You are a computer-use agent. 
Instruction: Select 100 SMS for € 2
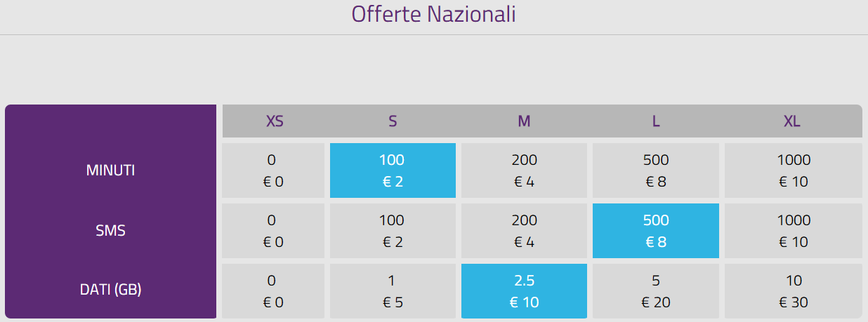pyautogui.click(x=393, y=231)
